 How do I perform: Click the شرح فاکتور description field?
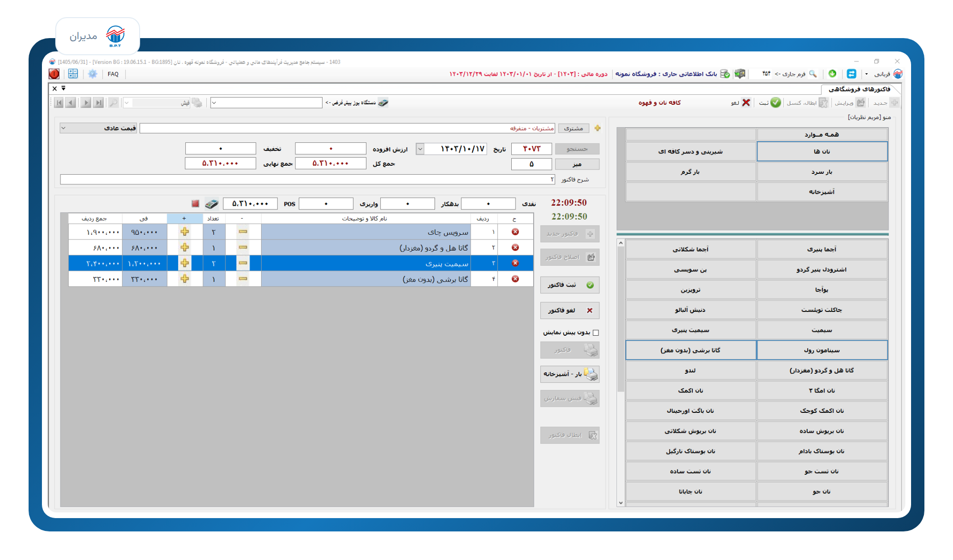click(x=307, y=180)
